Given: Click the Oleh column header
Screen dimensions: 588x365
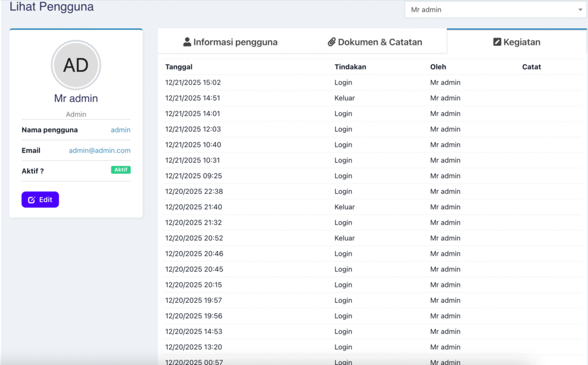Looking at the screenshot, I should (438, 67).
